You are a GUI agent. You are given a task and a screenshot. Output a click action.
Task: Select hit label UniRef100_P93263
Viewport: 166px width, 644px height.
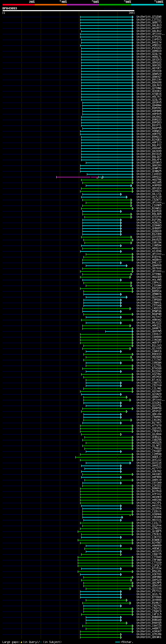coord(149,48)
